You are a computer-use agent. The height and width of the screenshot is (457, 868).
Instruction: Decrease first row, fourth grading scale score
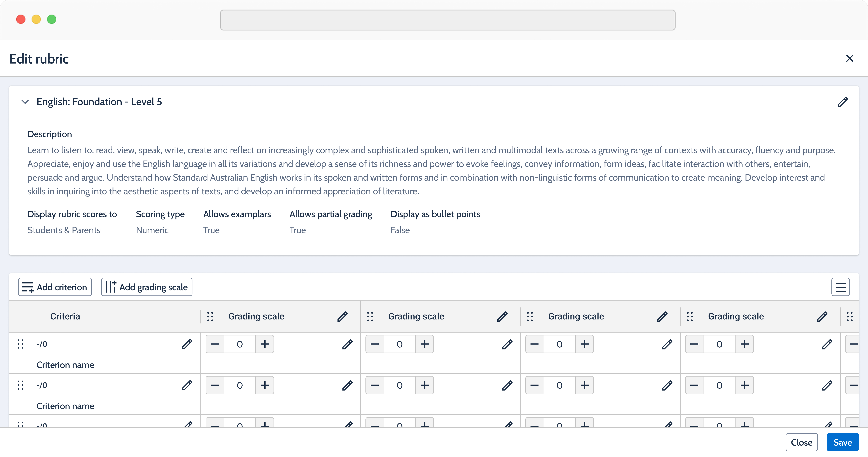click(x=694, y=344)
